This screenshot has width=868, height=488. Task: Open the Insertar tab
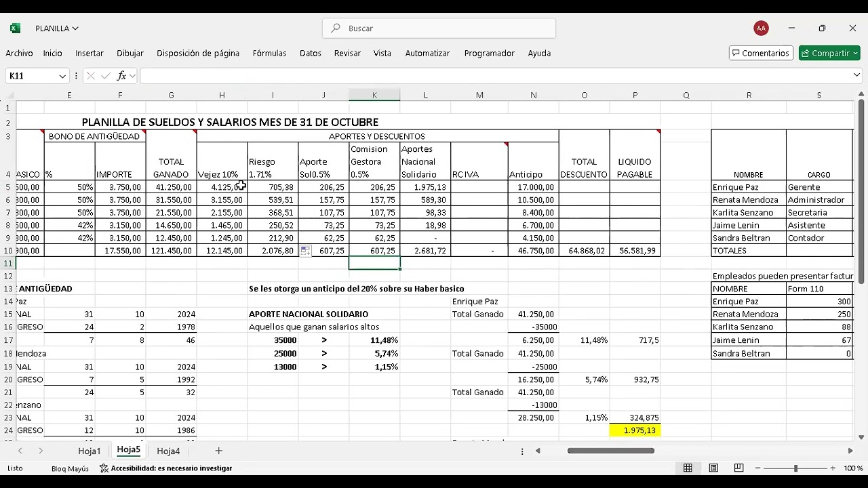90,53
